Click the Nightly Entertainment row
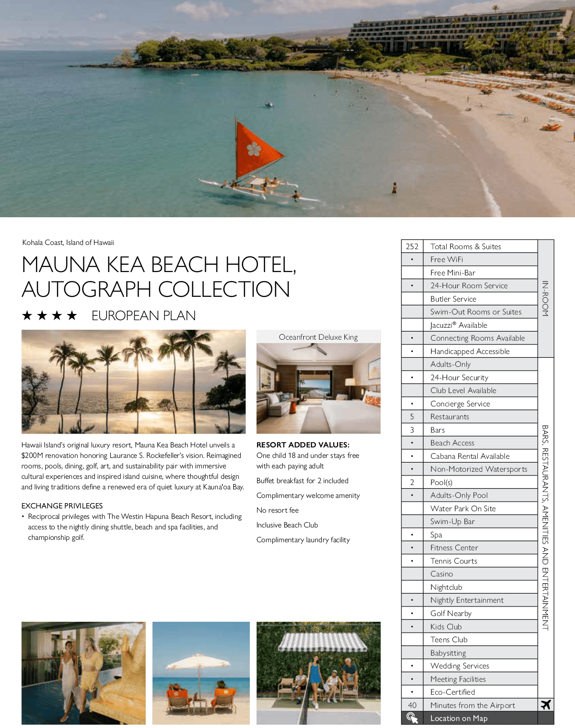 pos(470,600)
